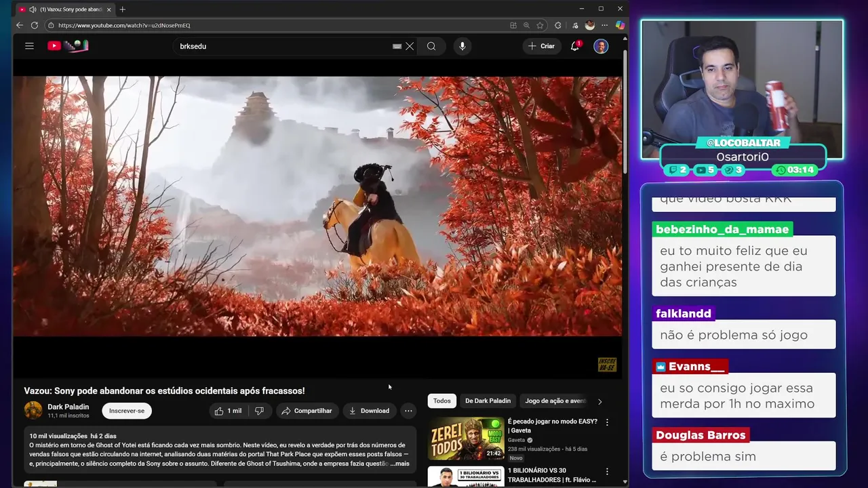This screenshot has height=488, width=868.
Task: Go to the YouTube home logo
Action: tap(68, 46)
